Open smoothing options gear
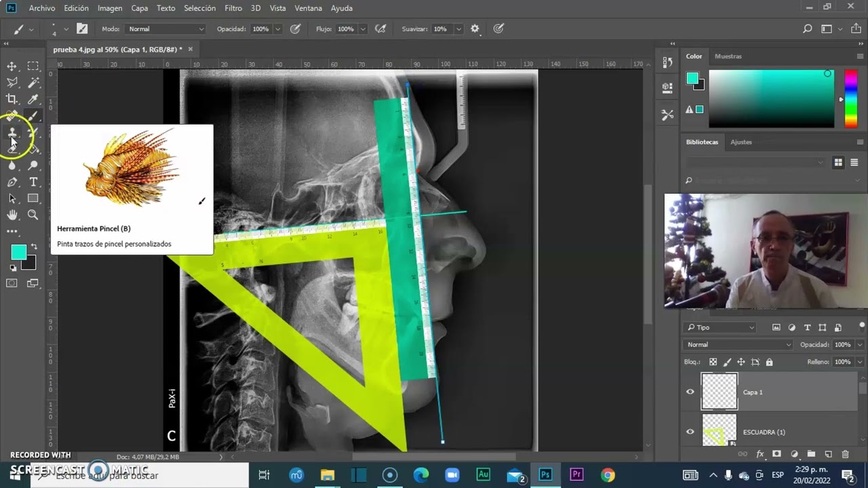 click(x=475, y=28)
